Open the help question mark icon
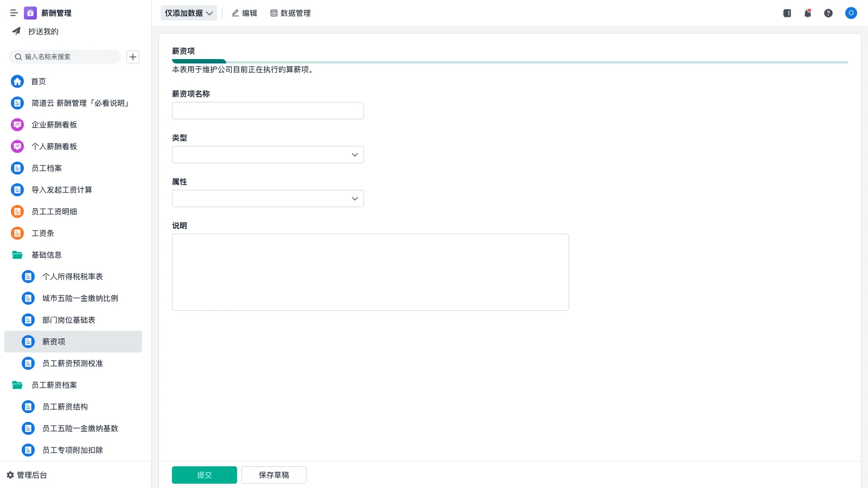Image resolution: width=868 pixels, height=488 pixels. tap(828, 13)
